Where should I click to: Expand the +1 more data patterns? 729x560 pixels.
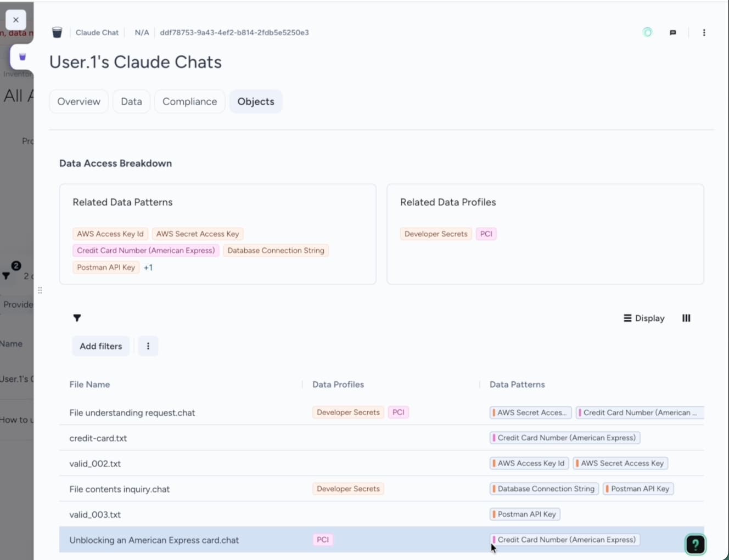click(x=148, y=268)
